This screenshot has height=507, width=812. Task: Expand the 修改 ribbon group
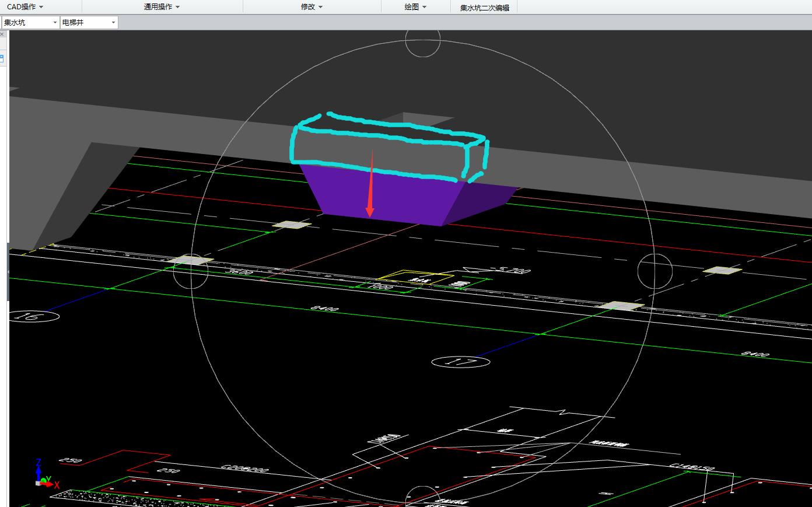pos(311,7)
